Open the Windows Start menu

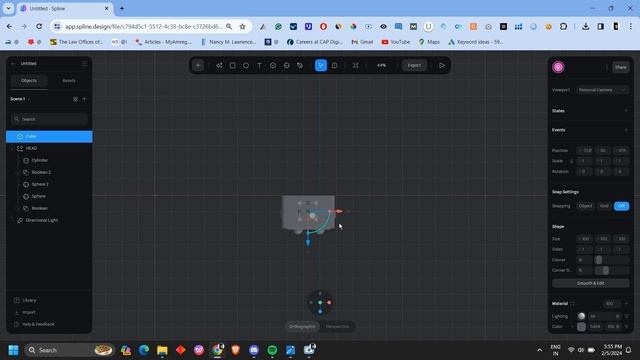click(x=13, y=350)
